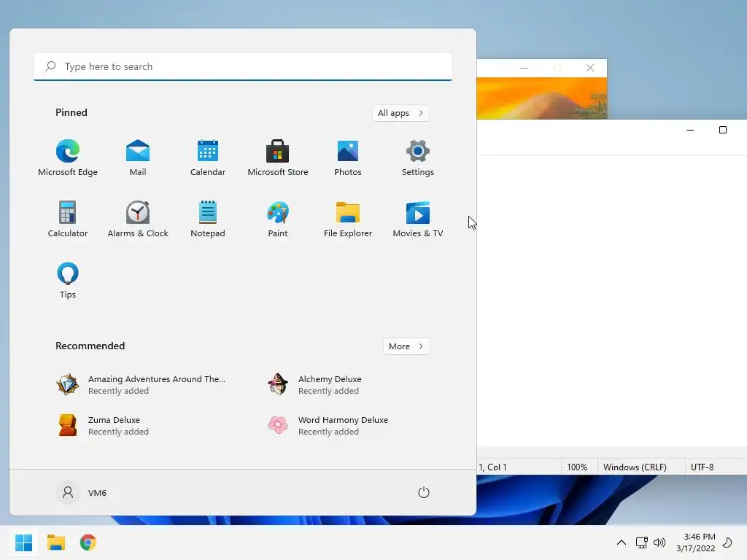The image size is (747, 560).
Task: Open File Explorer from the taskbar
Action: (55, 542)
